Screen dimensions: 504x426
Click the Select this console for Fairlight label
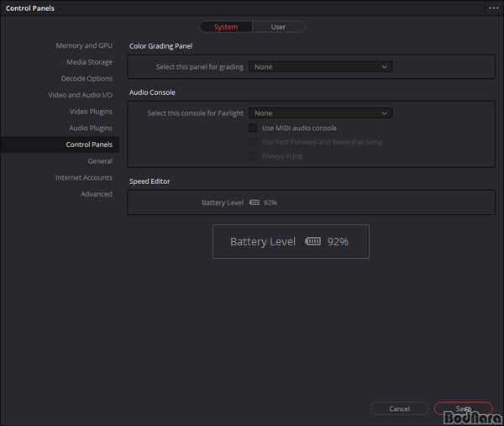click(196, 113)
